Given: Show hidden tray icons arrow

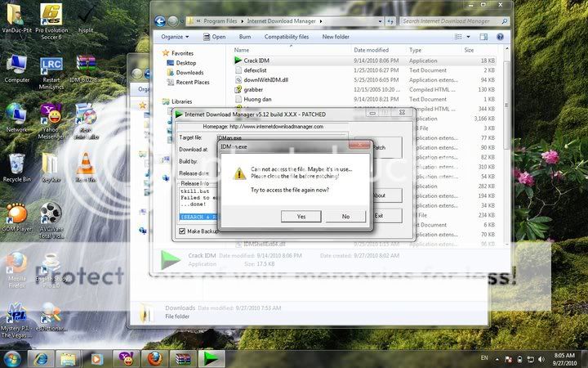Looking at the screenshot, I should point(497,359).
